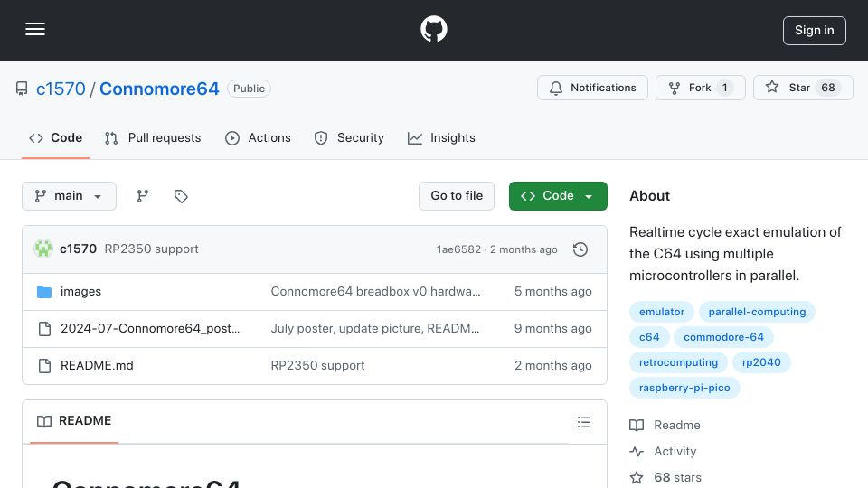Go to the GitHub homepage logo

point(433,29)
